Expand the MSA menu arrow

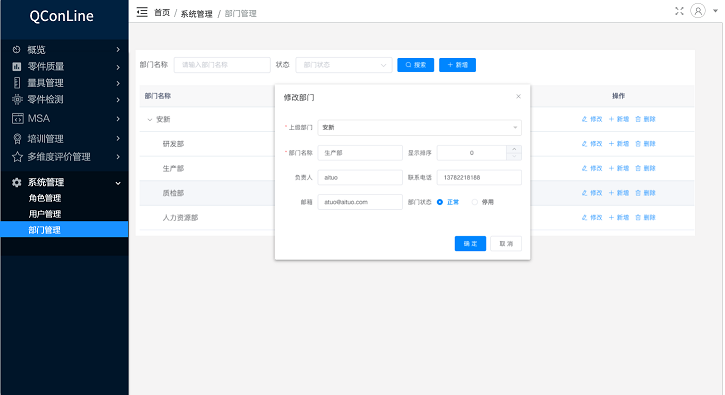click(118, 119)
